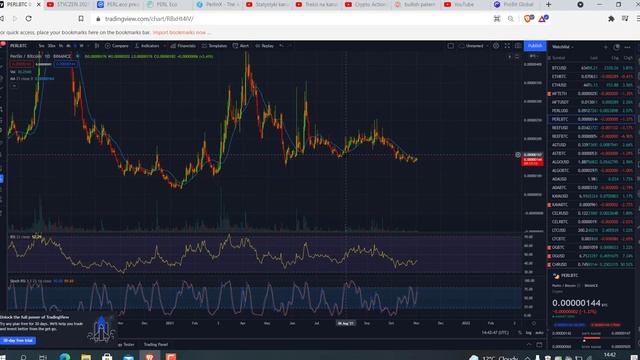
Task: Select LTCUSD in the watchlist
Action: click(590, 230)
